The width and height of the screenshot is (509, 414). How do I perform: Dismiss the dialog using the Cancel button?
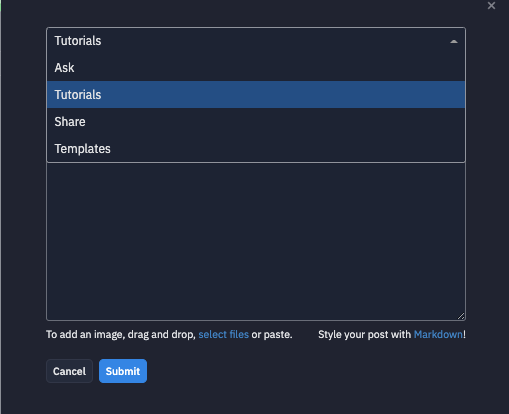click(69, 371)
